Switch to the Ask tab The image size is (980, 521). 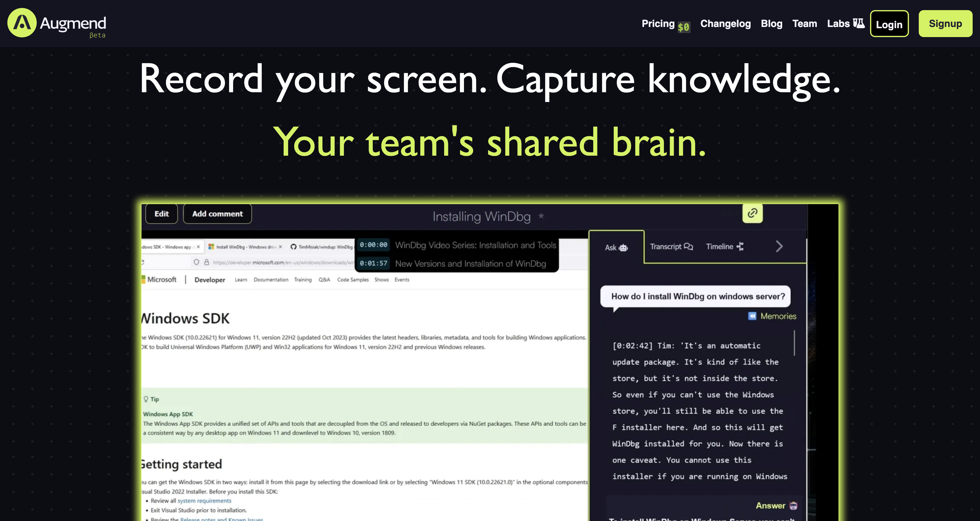coord(616,248)
